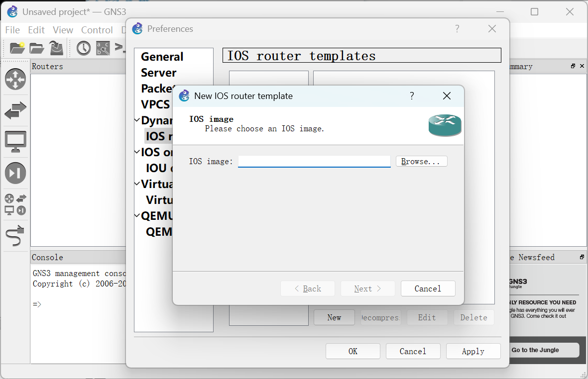This screenshot has height=379, width=588.
Task: Click Next in IOS template wizard
Action: 367,288
